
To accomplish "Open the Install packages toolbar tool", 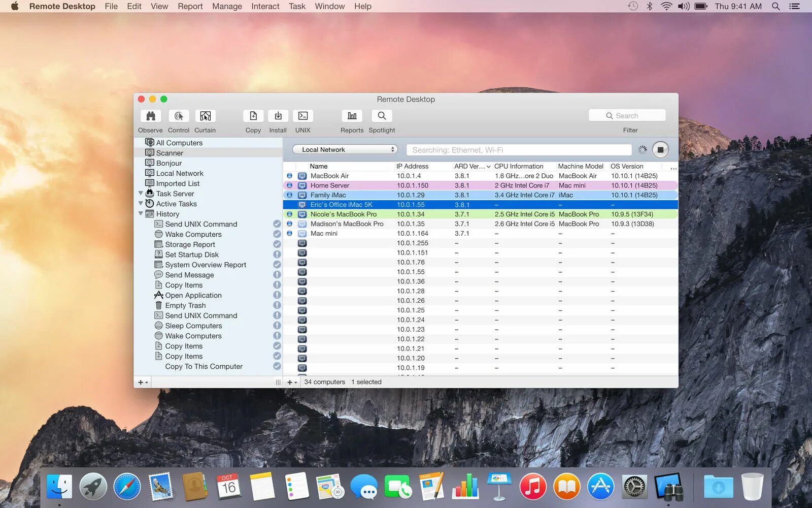I will point(278,116).
